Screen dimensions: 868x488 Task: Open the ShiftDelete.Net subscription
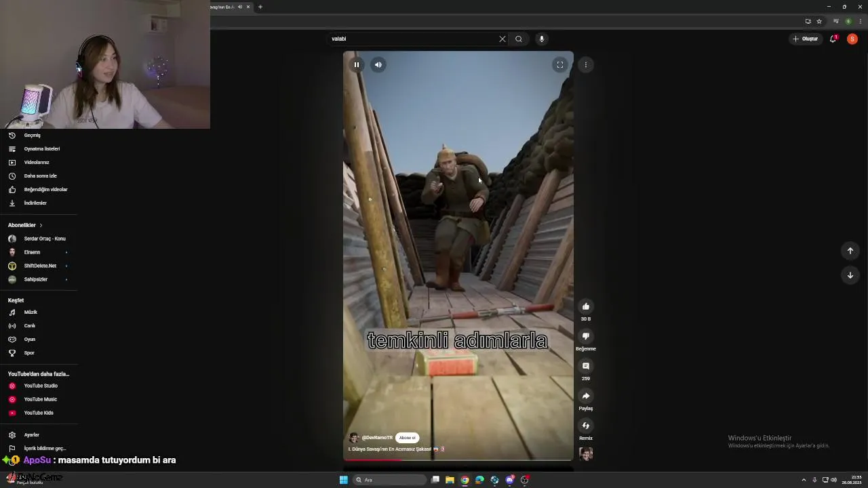[39, 266]
